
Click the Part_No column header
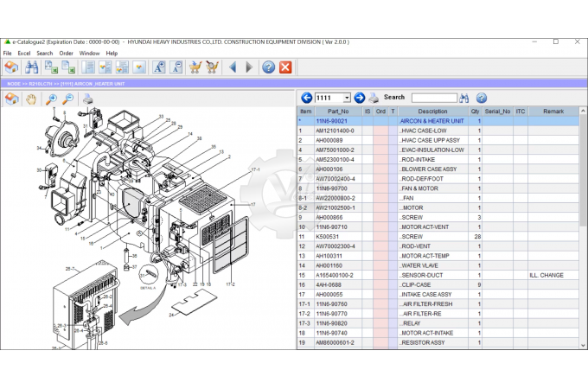point(337,111)
